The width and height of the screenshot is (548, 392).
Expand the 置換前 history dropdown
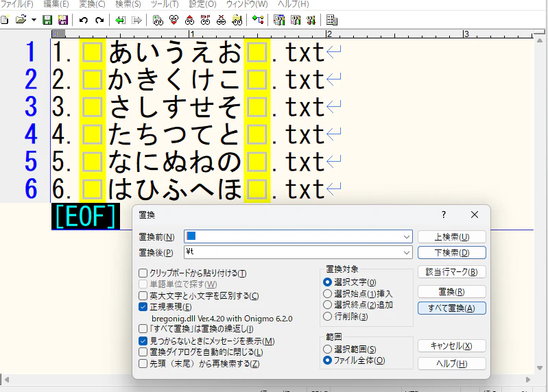407,237
